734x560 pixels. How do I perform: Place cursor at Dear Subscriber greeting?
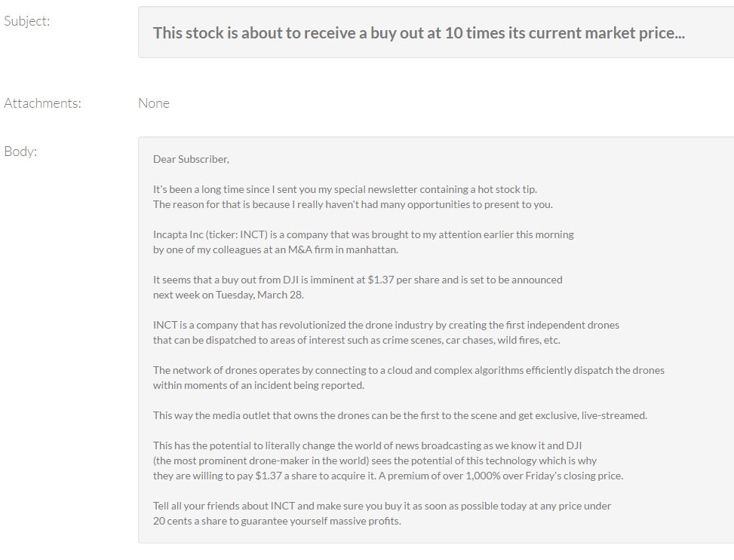tap(191, 159)
